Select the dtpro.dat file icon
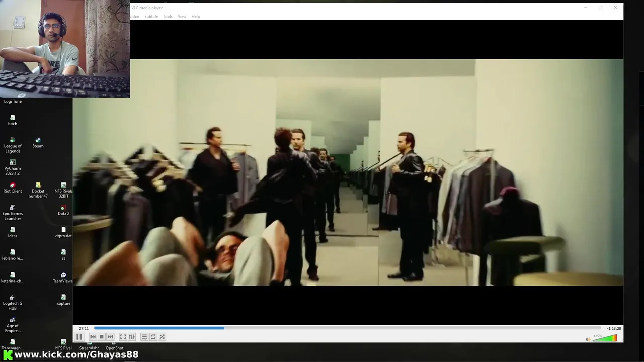 tap(63, 232)
